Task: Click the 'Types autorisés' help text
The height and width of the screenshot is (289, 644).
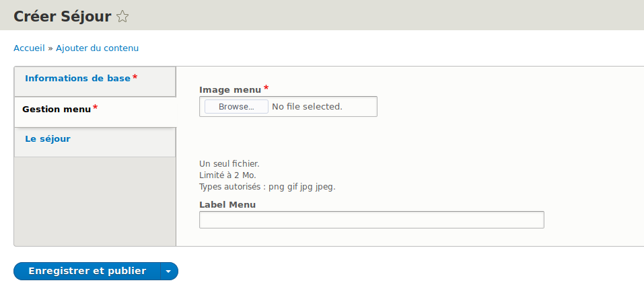Action: pos(267,187)
